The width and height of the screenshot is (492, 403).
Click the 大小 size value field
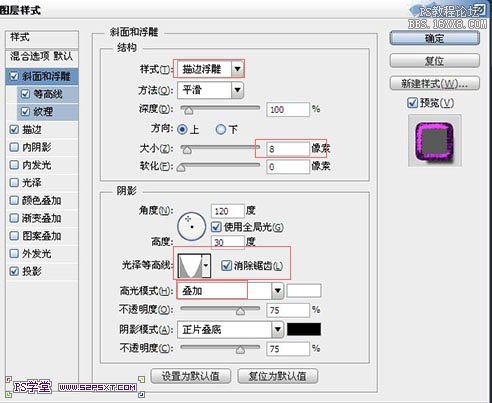[288, 149]
